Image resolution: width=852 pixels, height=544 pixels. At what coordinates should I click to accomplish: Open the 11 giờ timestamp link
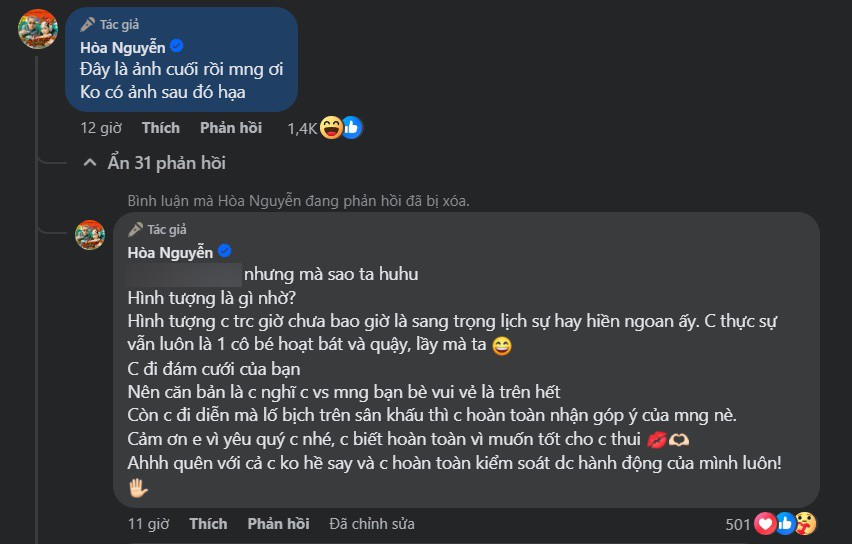[149, 524]
